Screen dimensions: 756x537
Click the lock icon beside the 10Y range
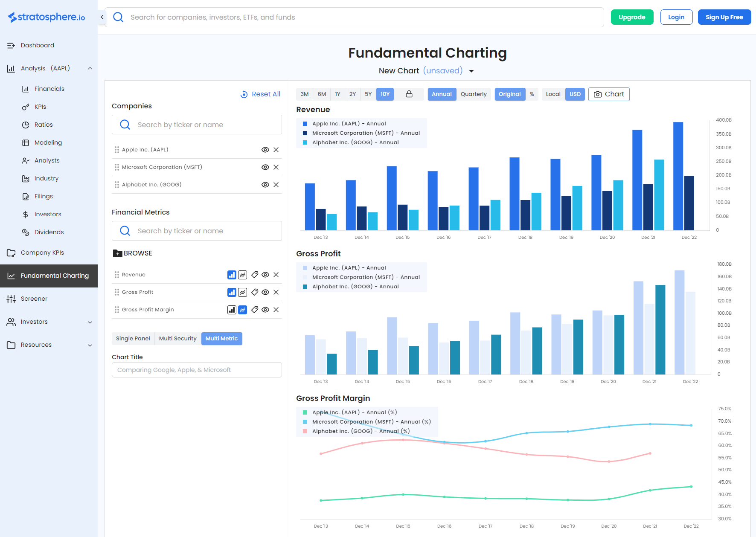(x=409, y=94)
